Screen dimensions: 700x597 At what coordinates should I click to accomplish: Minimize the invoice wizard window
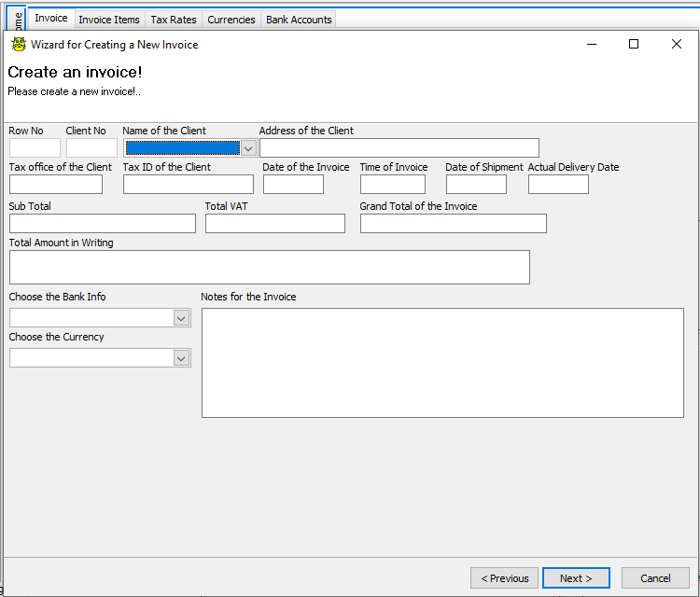[592, 44]
